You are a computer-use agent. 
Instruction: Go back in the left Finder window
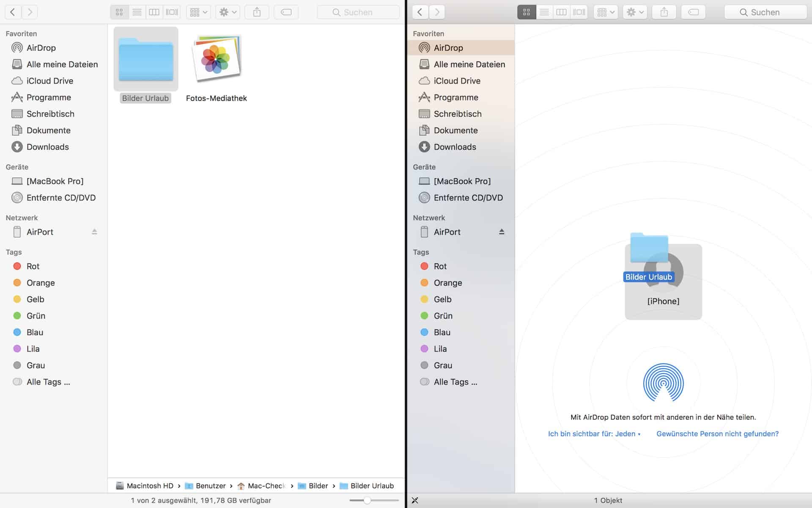pos(13,12)
